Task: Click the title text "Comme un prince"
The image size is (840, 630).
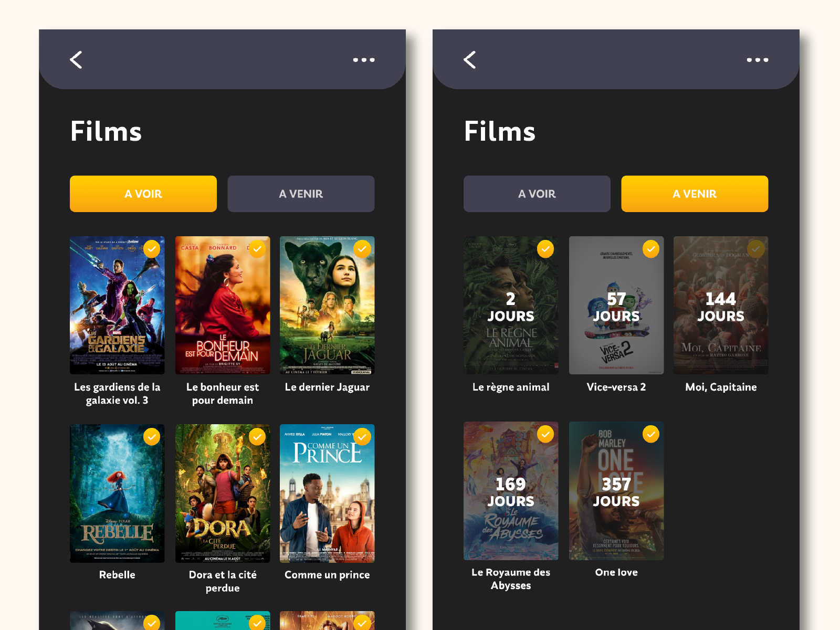Action: click(327, 575)
